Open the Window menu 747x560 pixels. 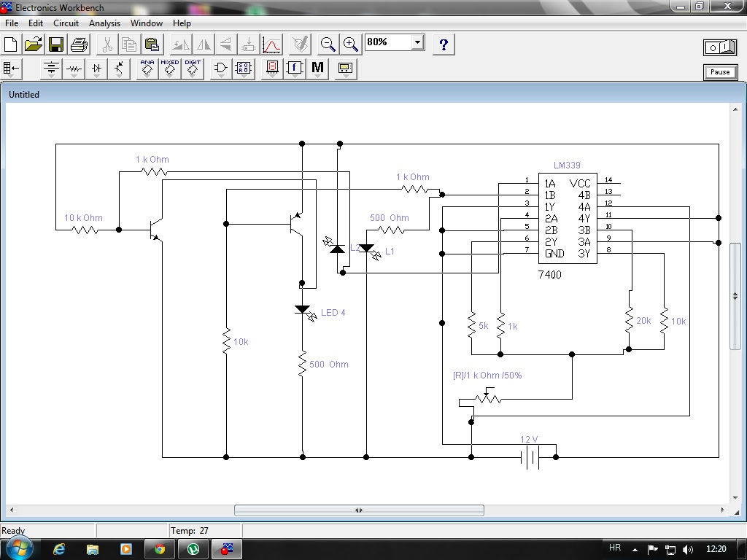[x=146, y=23]
